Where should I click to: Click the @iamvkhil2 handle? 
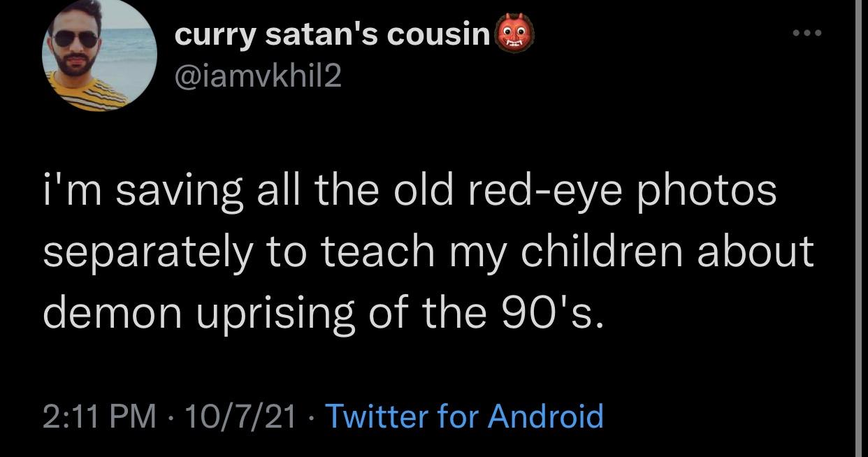coord(258,75)
